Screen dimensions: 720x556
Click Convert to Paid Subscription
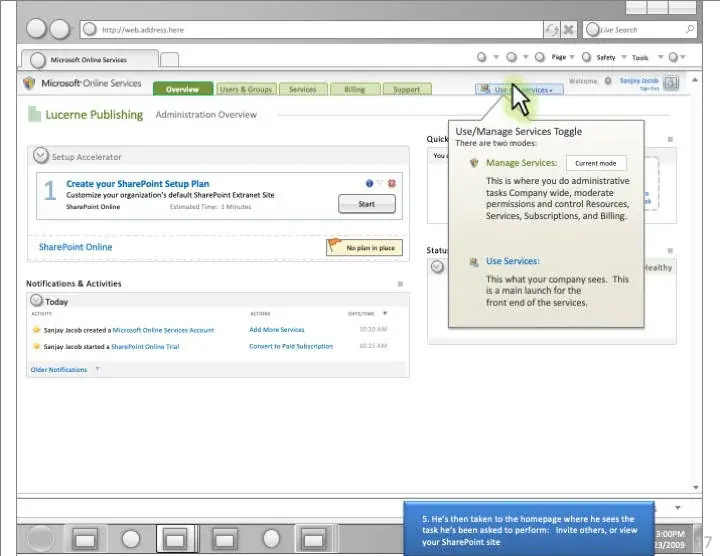[291, 346]
